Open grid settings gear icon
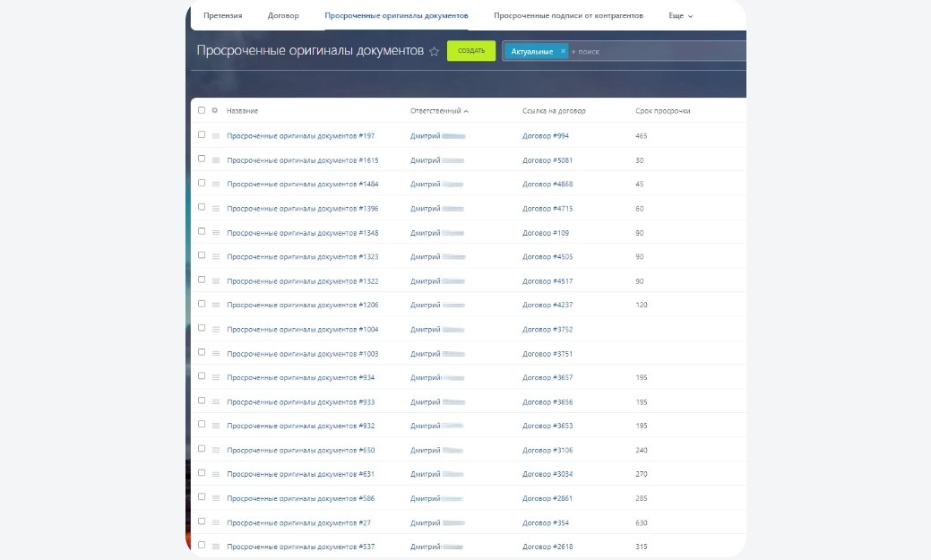The image size is (931, 560). click(x=214, y=110)
